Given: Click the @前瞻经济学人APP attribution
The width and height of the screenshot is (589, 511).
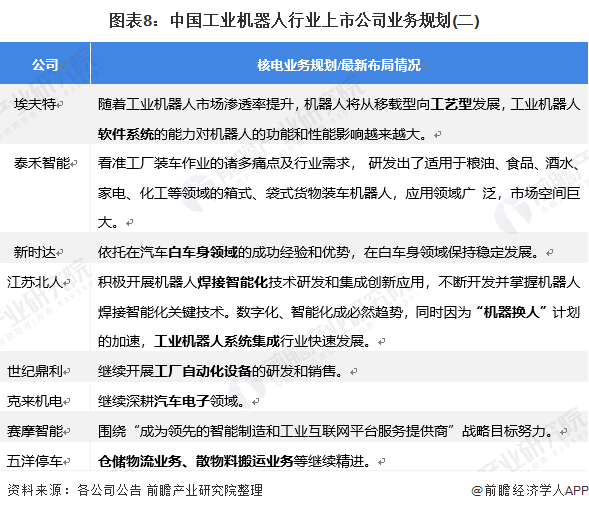Looking at the screenshot, I should click(530, 490).
